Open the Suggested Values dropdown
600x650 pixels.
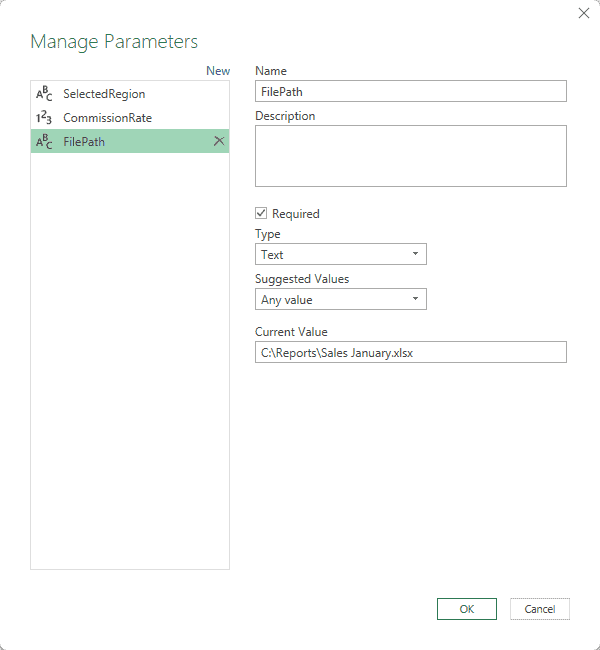[x=341, y=299]
